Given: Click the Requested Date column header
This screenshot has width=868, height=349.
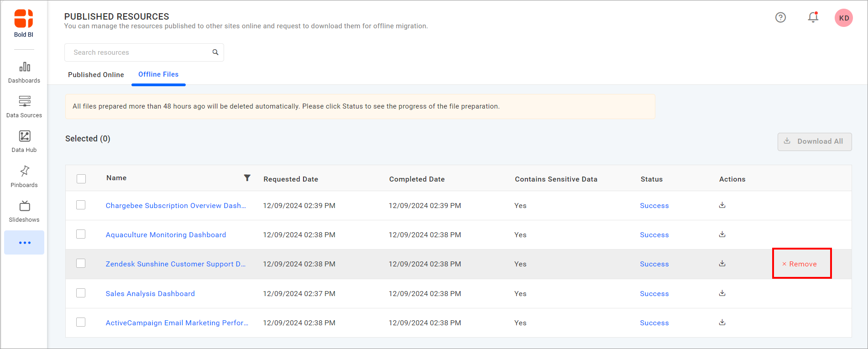Looking at the screenshot, I should click(x=291, y=179).
